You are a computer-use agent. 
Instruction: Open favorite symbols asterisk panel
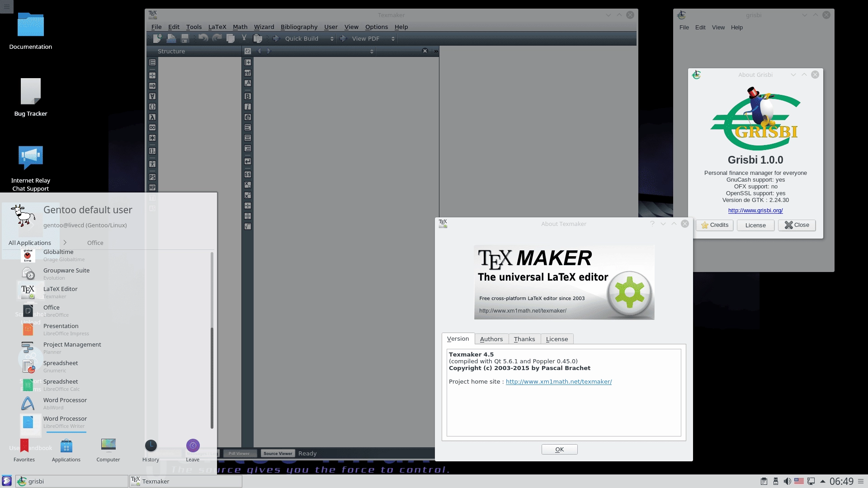point(152,138)
